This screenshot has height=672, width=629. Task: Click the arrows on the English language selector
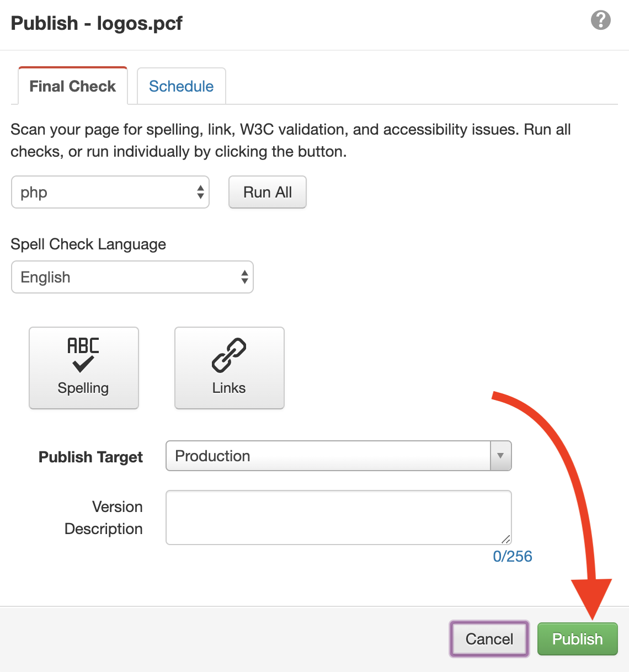pos(244,277)
